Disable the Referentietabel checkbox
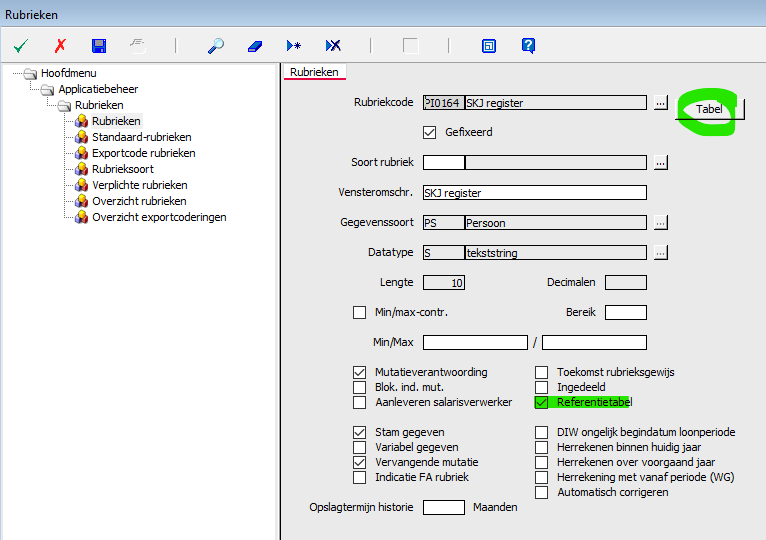766x540 pixels. tap(542, 403)
